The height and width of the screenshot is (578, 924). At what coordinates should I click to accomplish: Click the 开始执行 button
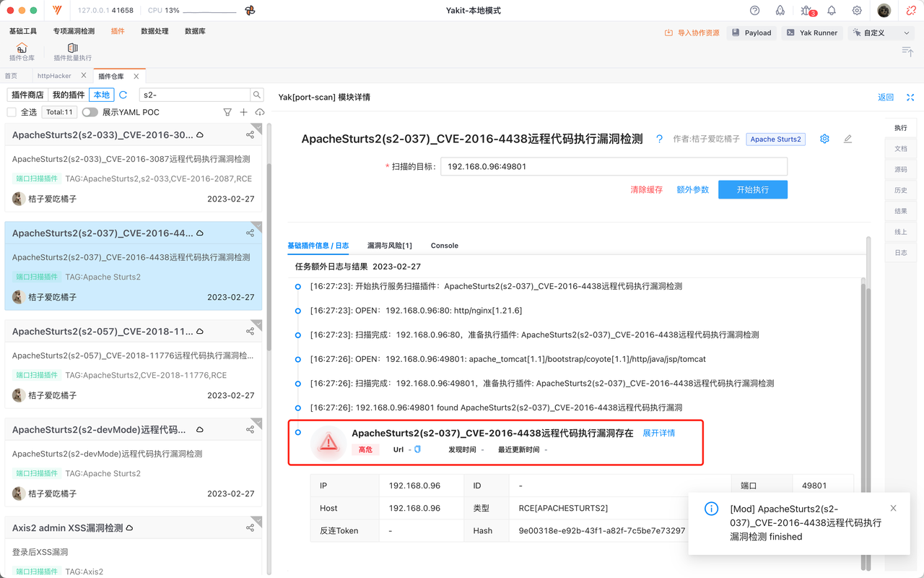tap(753, 189)
